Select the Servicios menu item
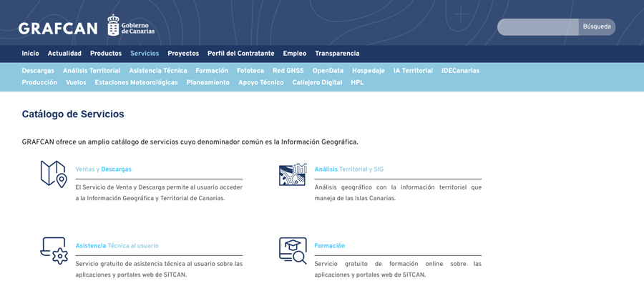 pos(145,54)
